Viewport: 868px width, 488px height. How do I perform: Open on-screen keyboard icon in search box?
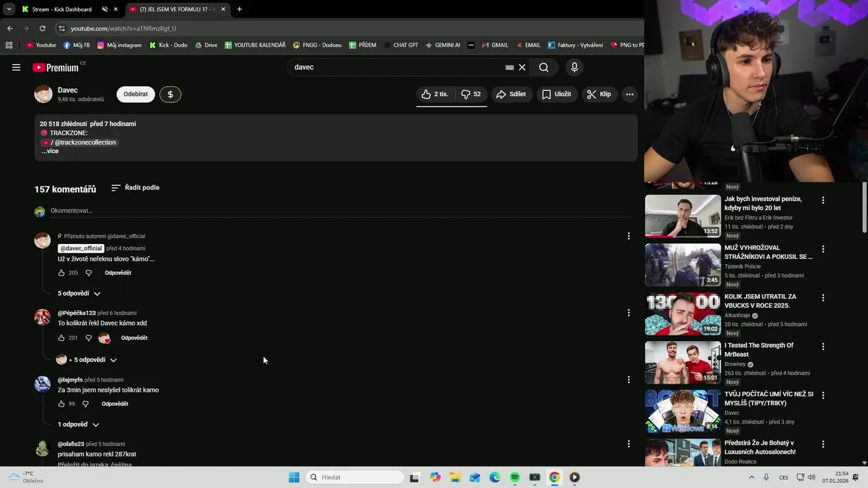click(509, 67)
